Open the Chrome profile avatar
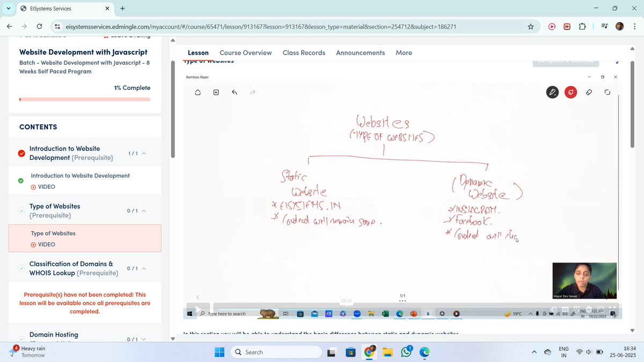Screen dimensions: 644x362 click(619, 26)
